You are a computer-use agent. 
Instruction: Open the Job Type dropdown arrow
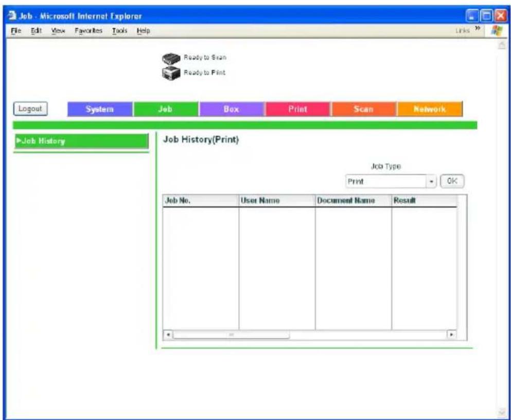pos(431,181)
